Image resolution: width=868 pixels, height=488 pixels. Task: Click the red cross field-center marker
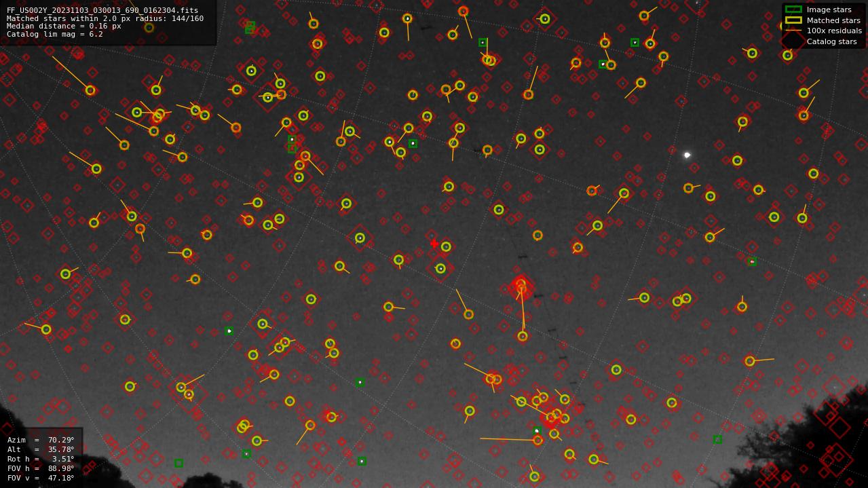(434, 244)
